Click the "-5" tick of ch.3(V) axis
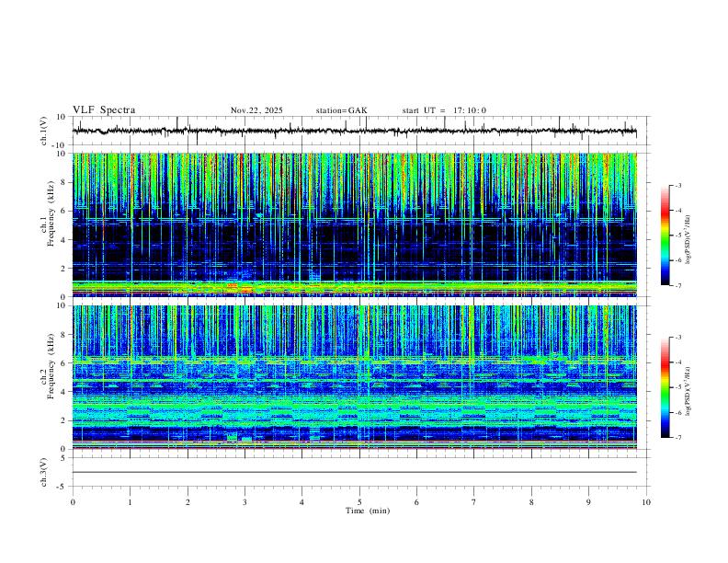 click(63, 487)
